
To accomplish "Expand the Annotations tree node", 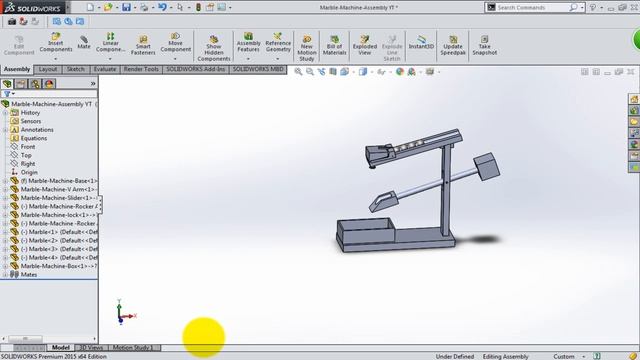I will pos(5,130).
